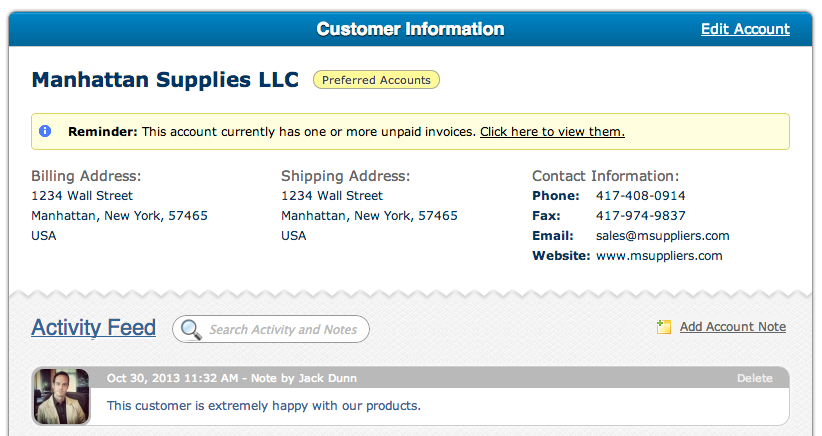
Task: Select the Add Account Note link
Action: pyautogui.click(x=732, y=326)
